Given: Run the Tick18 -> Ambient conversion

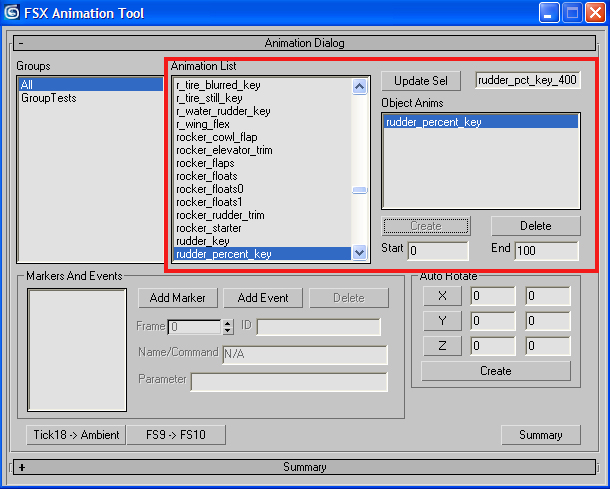Looking at the screenshot, I should (x=76, y=434).
